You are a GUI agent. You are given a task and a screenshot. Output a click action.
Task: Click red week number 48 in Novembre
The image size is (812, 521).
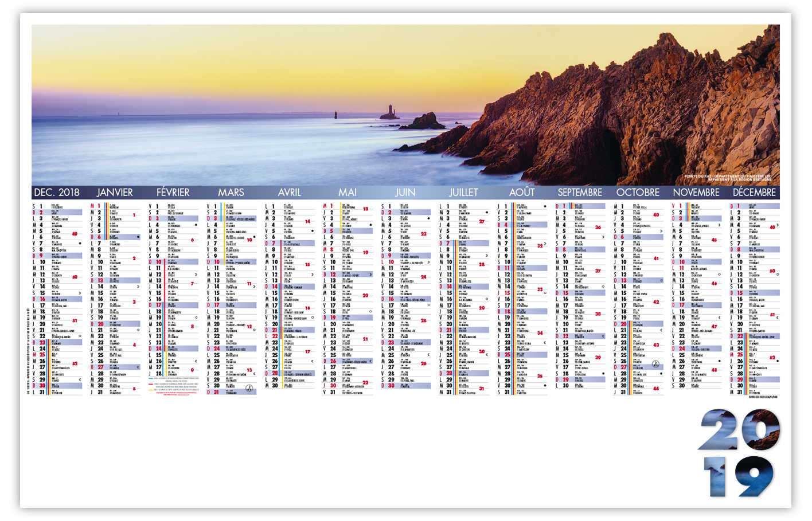point(715,370)
